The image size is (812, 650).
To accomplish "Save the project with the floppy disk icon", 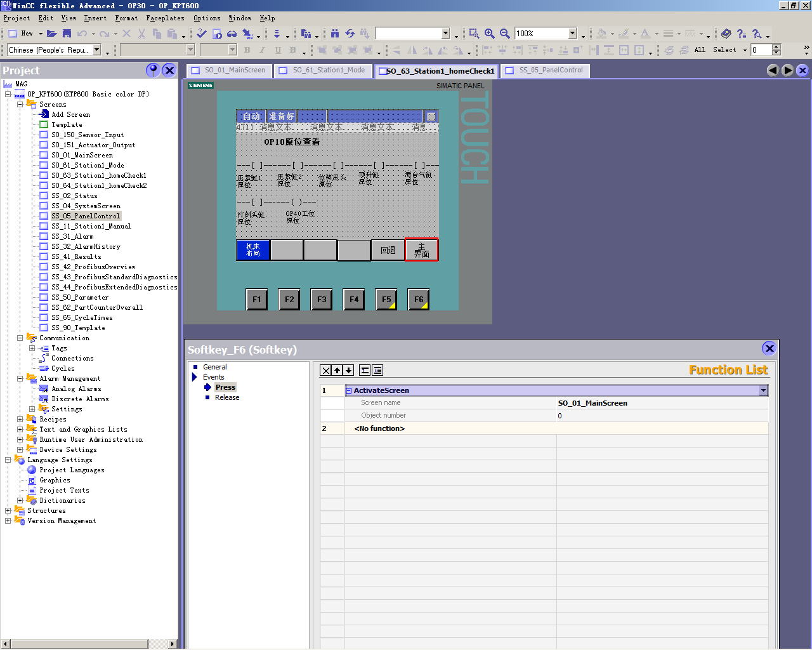I will pos(67,34).
